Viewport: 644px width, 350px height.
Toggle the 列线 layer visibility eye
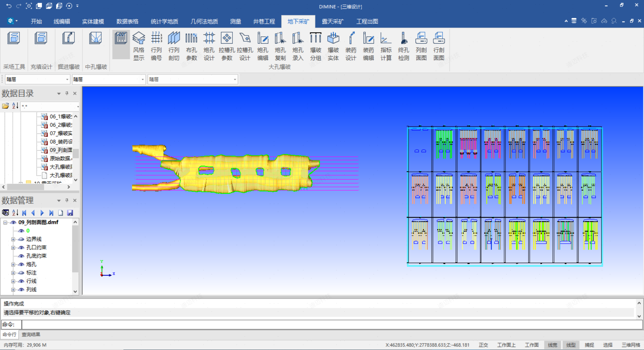pos(21,290)
